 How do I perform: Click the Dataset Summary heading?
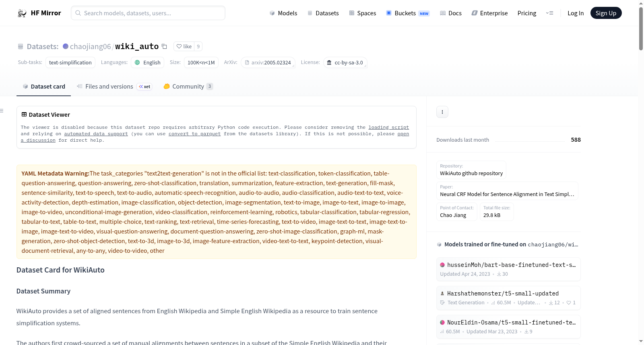[43, 291]
